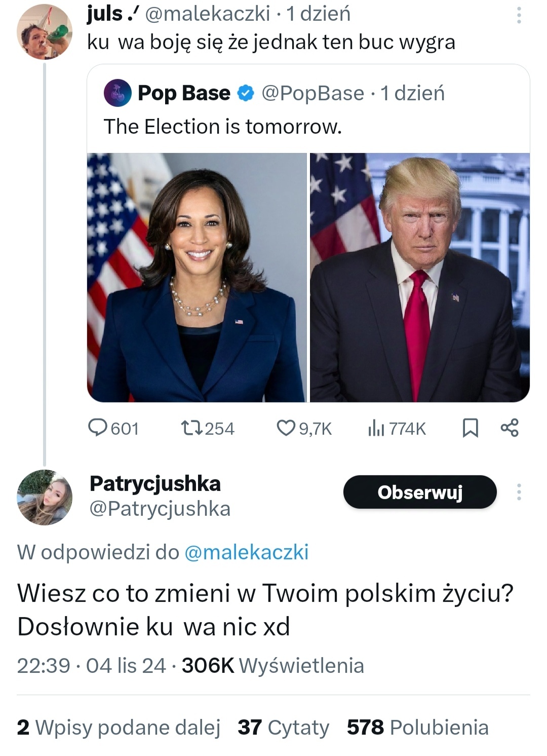View the 37 Cytaty quotes list

(x=283, y=728)
